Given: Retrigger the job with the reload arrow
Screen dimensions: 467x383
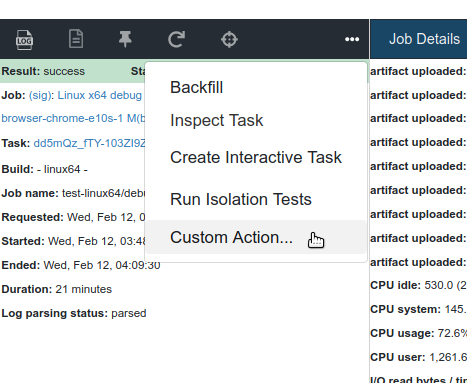Looking at the screenshot, I should 176,39.
